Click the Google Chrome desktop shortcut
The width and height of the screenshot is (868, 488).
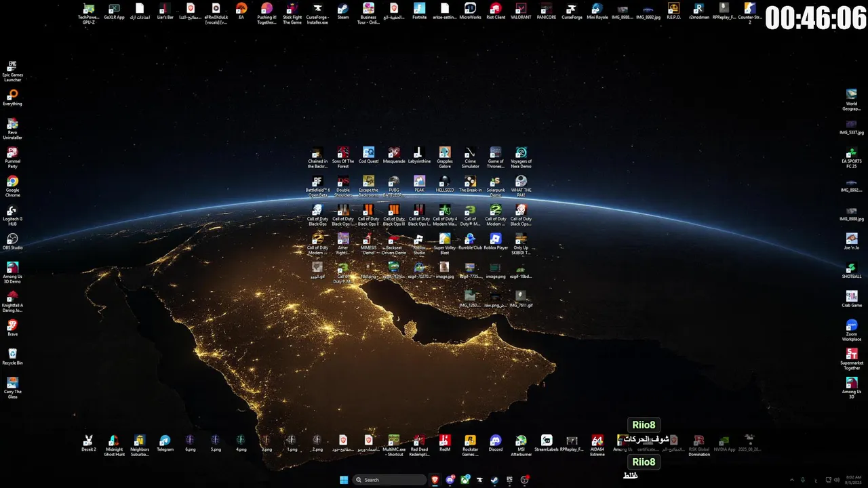[x=12, y=186]
